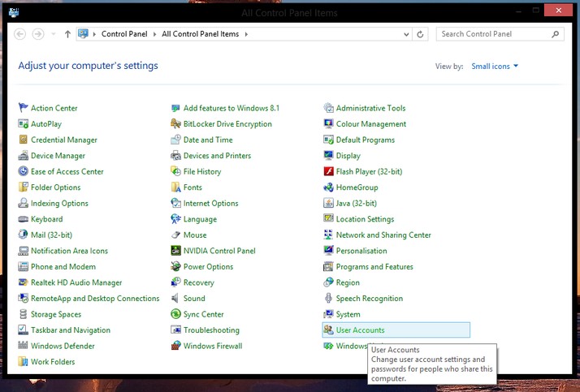The width and height of the screenshot is (580, 392).
Task: Open the System link
Action: coord(348,314)
